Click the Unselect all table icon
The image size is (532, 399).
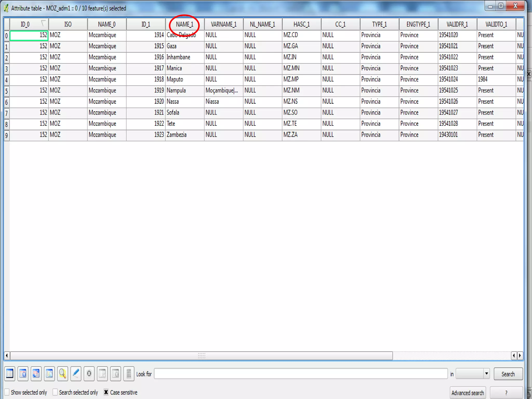(x=10, y=374)
